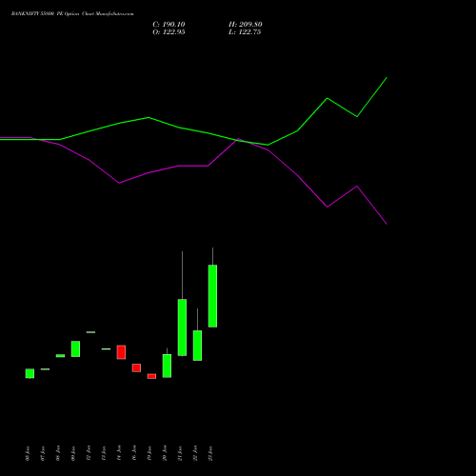The height and width of the screenshot is (476, 476).
Task: Select the high value H: 209.80
Action: coord(246,25)
